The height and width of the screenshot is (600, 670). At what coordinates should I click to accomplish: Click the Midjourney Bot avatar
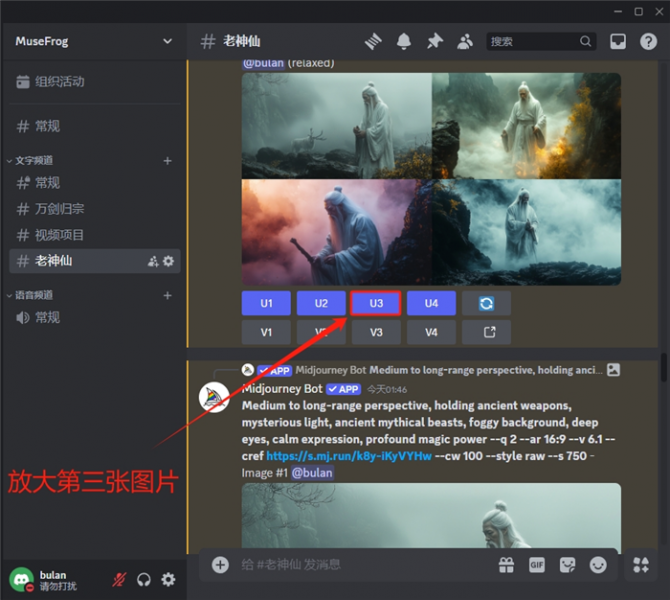click(x=214, y=397)
